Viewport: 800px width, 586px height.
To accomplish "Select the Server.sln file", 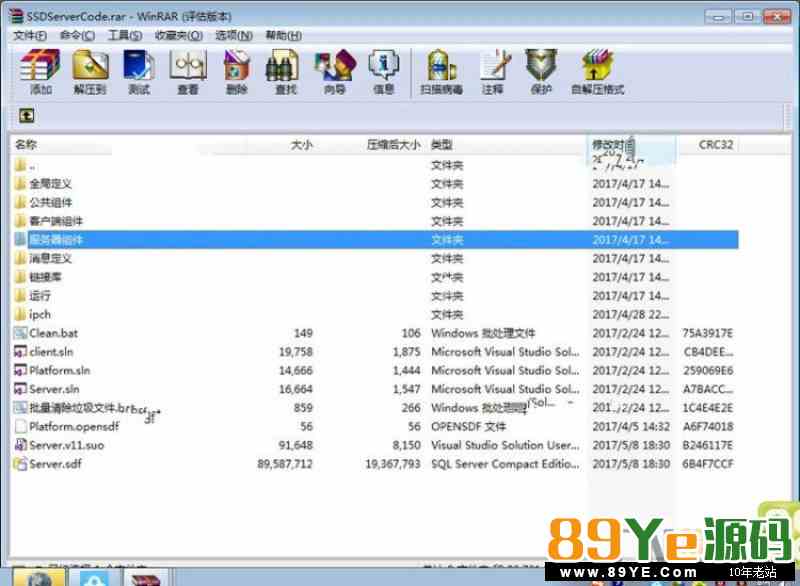I will click(375, 389).
